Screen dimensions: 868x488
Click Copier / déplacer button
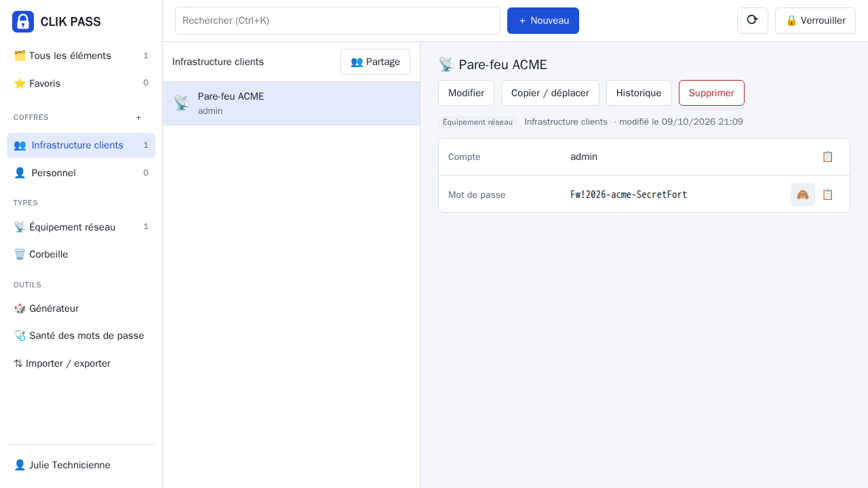click(x=550, y=93)
